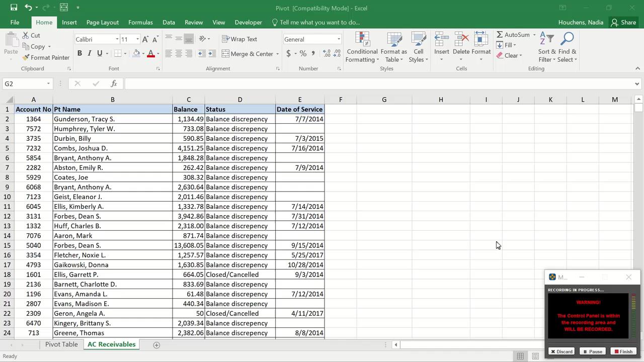Click the Insert Function fx icon

(x=114, y=83)
